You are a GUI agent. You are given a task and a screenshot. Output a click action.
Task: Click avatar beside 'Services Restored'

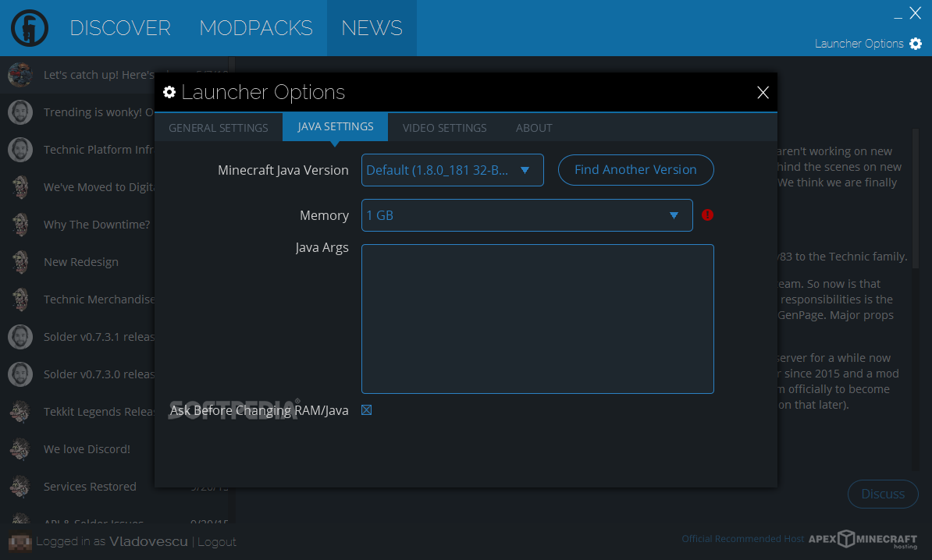click(20, 487)
